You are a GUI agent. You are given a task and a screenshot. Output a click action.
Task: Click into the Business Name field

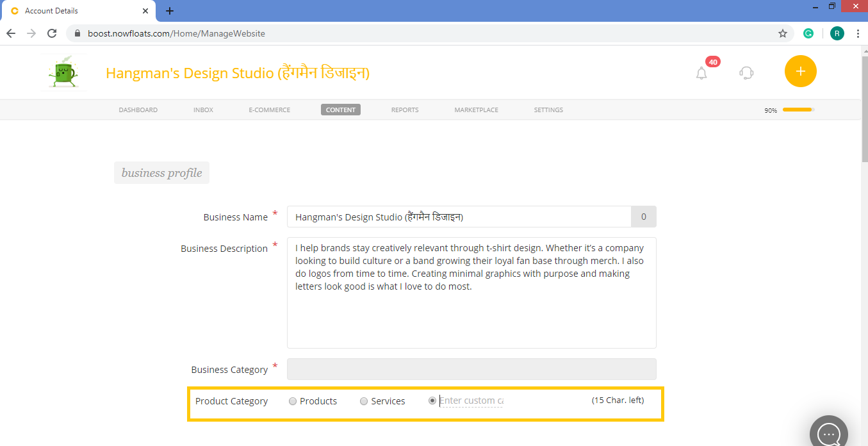click(459, 217)
